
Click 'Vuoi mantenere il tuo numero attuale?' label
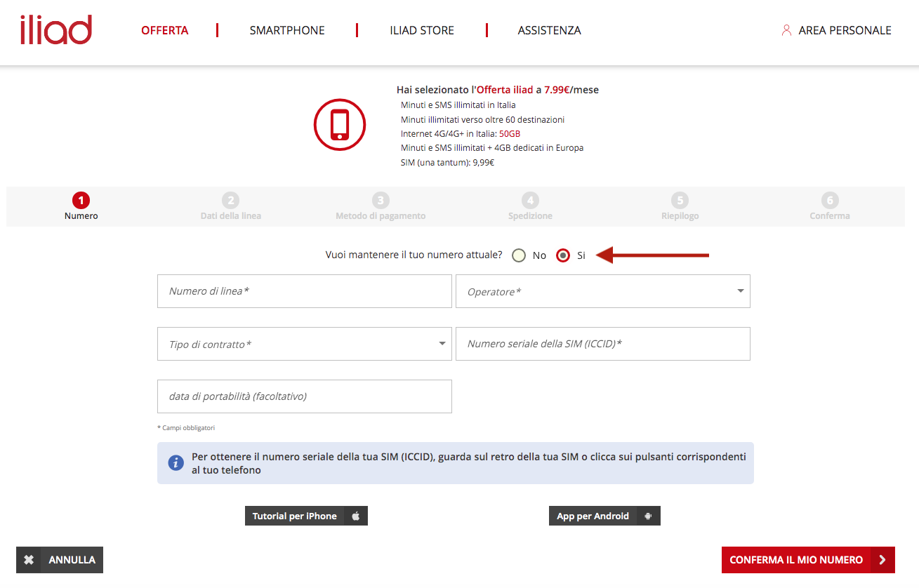point(414,255)
